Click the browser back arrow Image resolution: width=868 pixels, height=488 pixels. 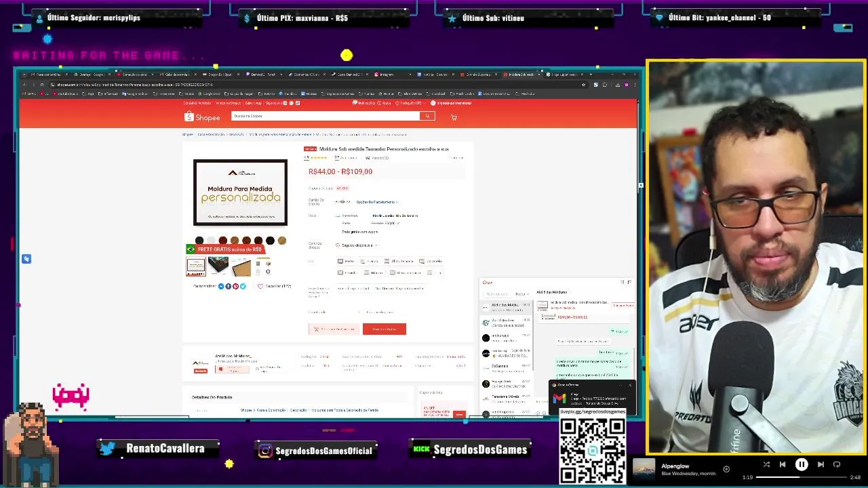(x=24, y=85)
